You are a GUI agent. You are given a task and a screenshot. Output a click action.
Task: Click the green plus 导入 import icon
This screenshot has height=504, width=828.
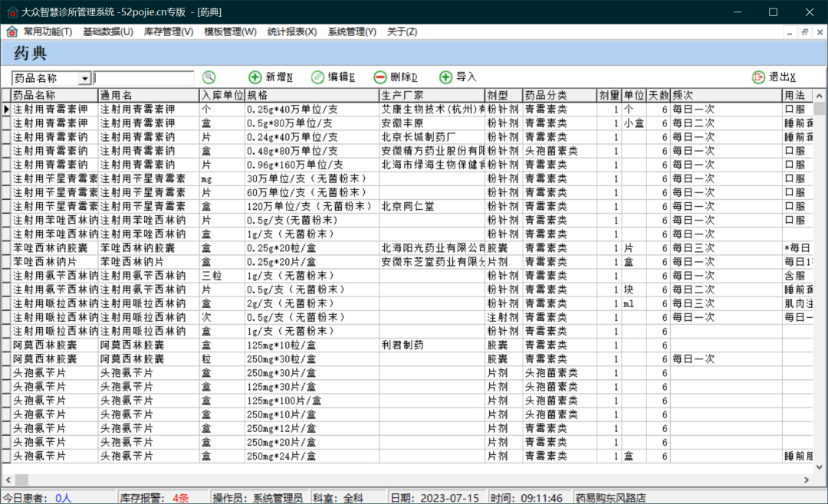pos(445,77)
